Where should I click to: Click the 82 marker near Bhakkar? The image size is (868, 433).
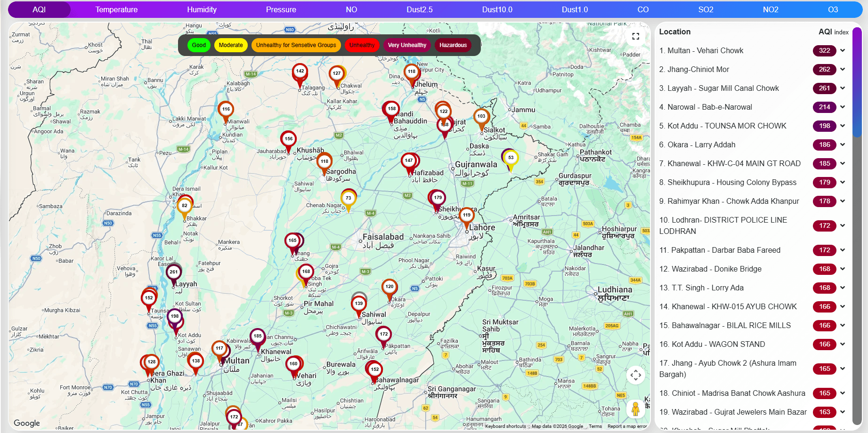coord(185,209)
